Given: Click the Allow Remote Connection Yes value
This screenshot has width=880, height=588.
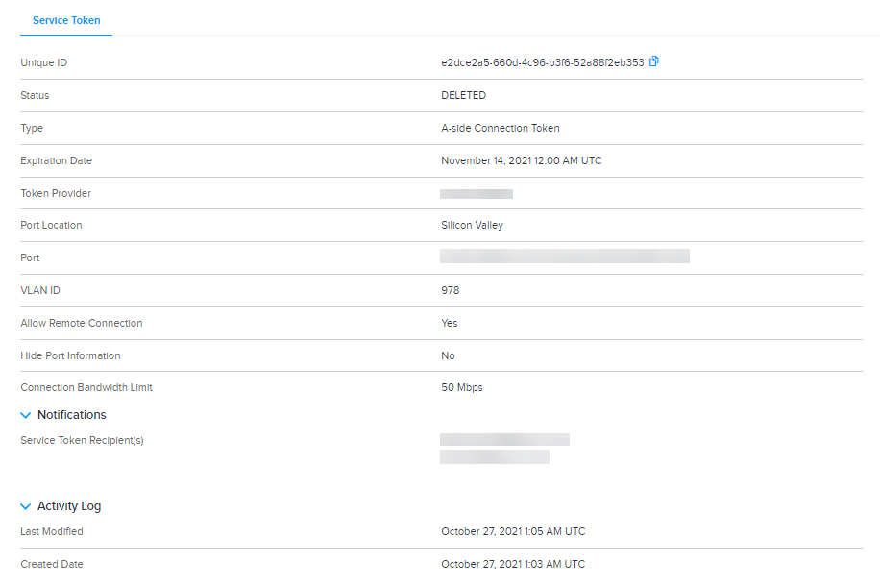Looking at the screenshot, I should 450,323.
